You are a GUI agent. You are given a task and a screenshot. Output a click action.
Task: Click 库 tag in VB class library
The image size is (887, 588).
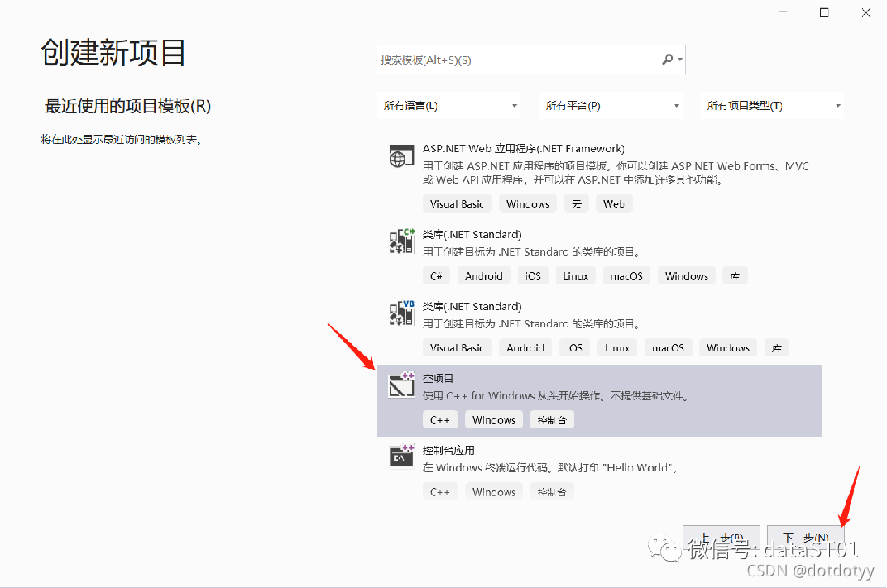pos(777,347)
